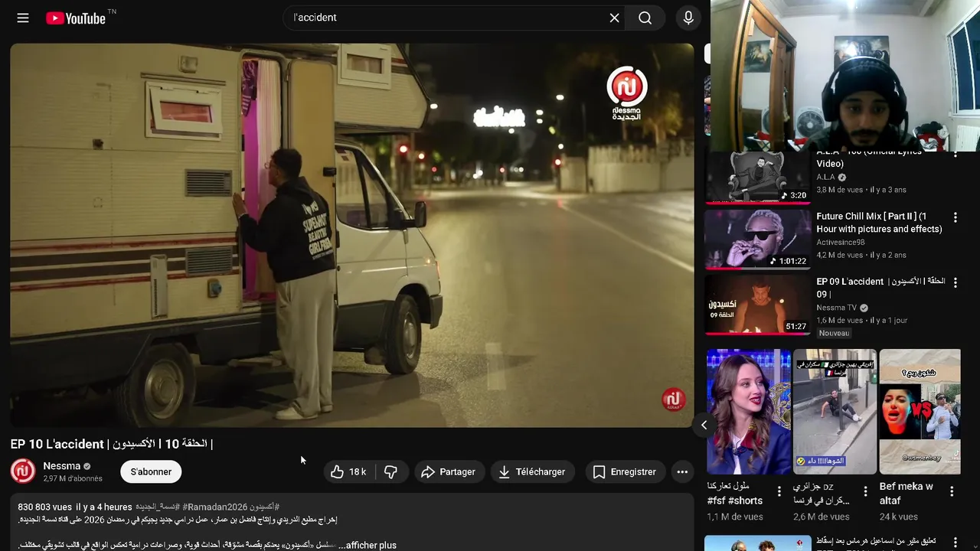Click the Télécharger download button
Screen dimensions: 980x551
[531, 471]
